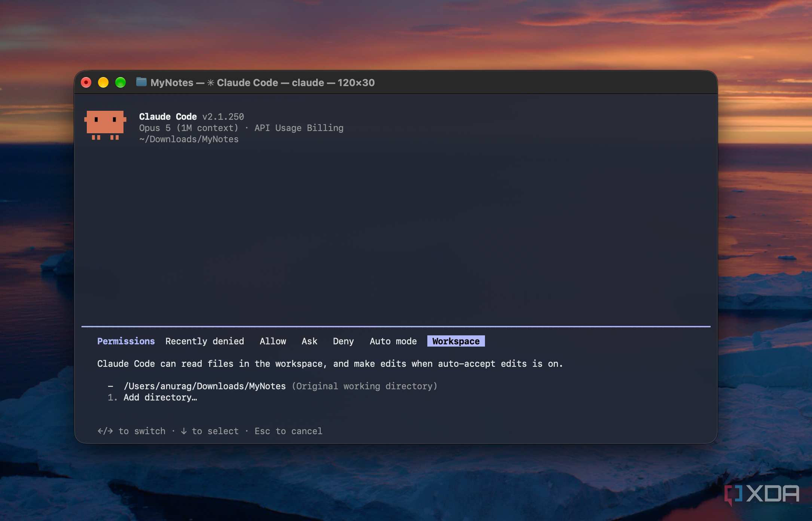Click the 'Claude Code' title text
This screenshot has height=521, width=812.
click(168, 117)
